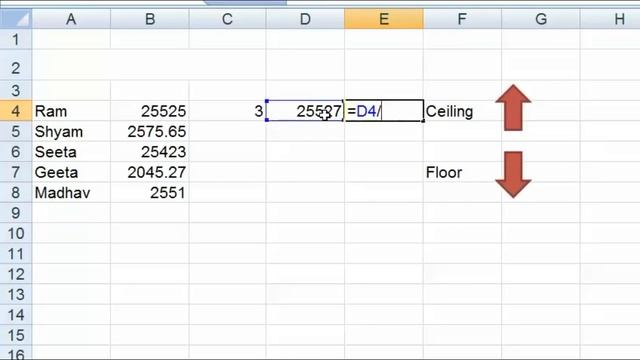Select highlighted column E header
The image size is (640, 360).
tap(384, 19)
